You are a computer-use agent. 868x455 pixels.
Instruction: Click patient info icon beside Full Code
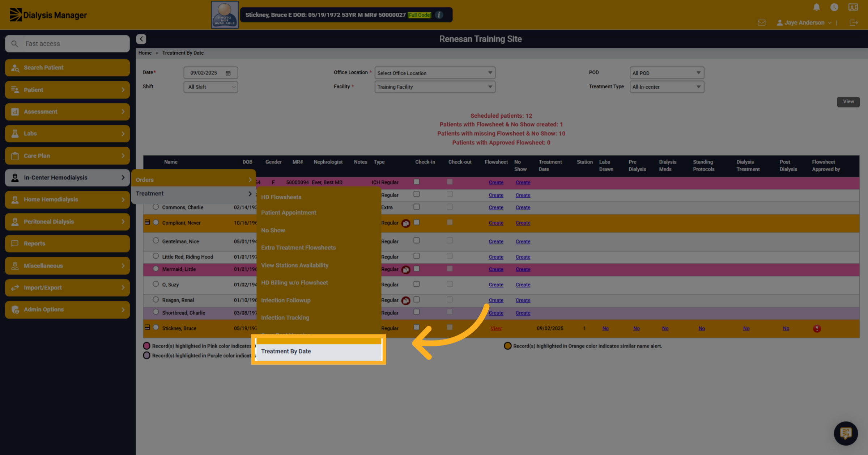tap(439, 15)
